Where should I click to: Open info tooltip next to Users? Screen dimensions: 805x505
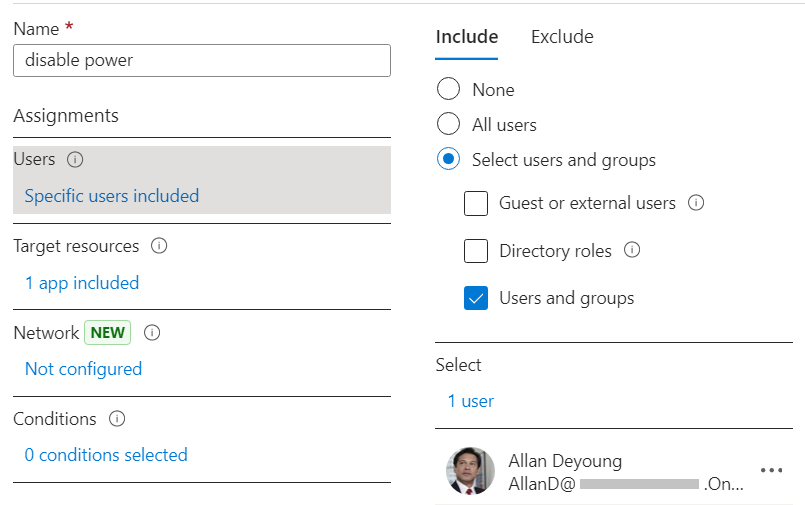(75, 160)
